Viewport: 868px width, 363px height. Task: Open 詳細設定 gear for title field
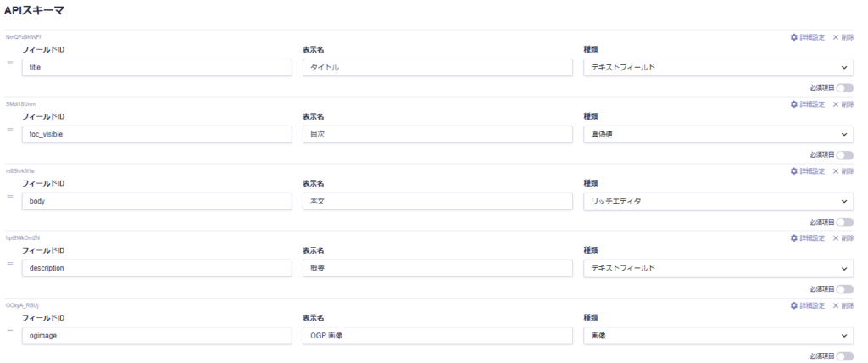(807, 37)
